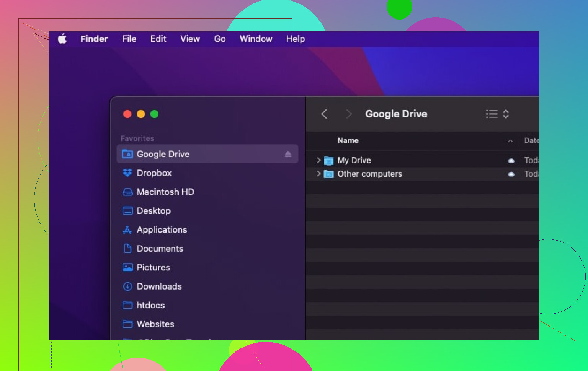
Task: Click the Macintosh HD disk icon
Action: (127, 192)
